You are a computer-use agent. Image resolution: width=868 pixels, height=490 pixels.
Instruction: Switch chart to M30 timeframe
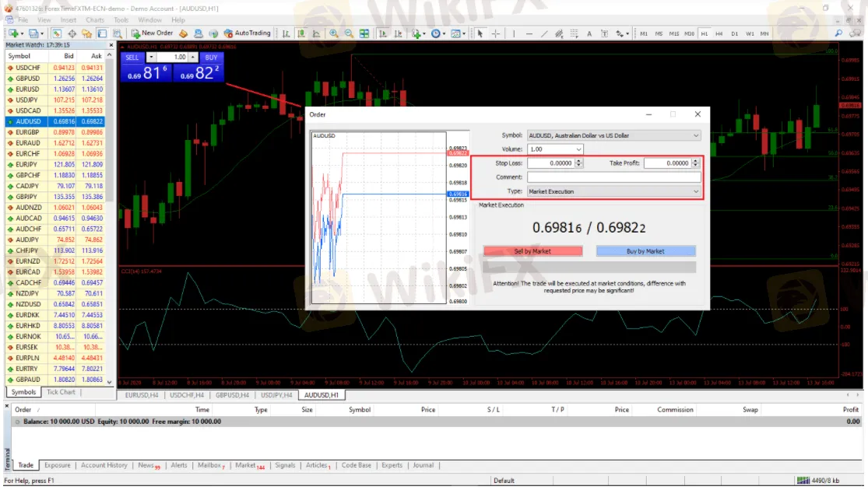point(689,33)
